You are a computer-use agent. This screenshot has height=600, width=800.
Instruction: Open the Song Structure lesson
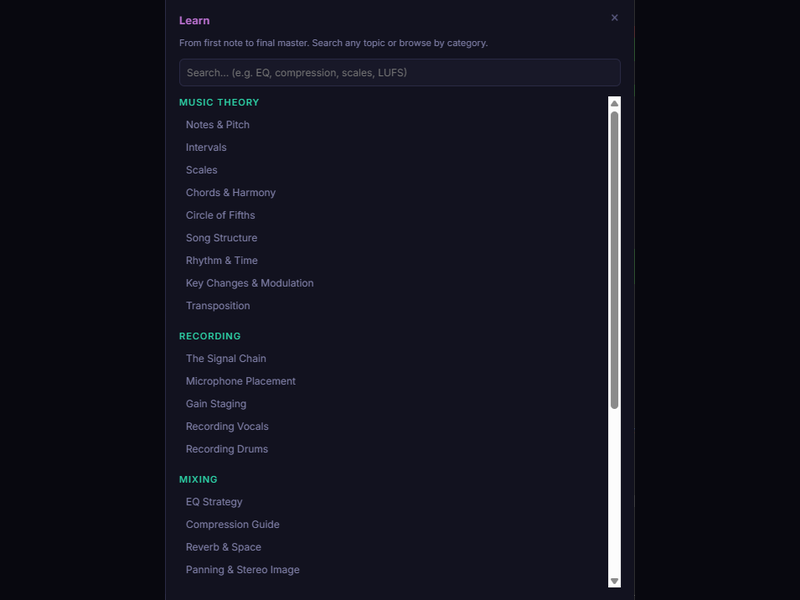click(x=222, y=238)
